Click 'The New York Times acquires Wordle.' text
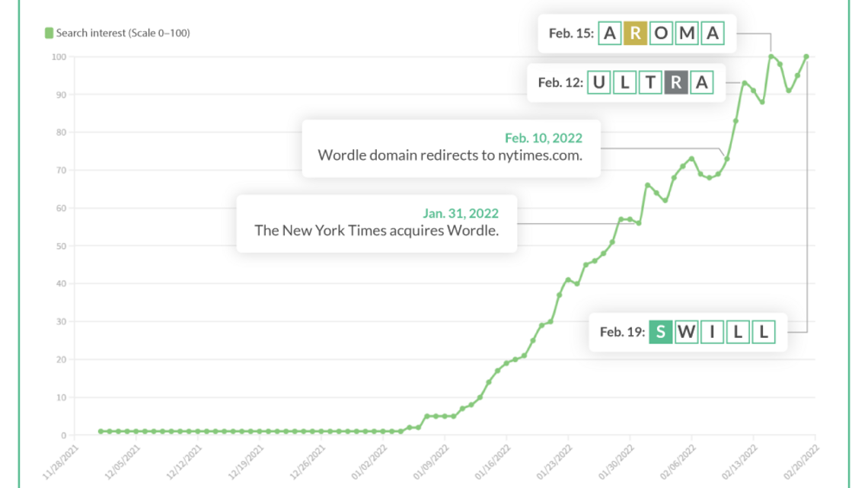This screenshot has height=488, width=868. 376,231
